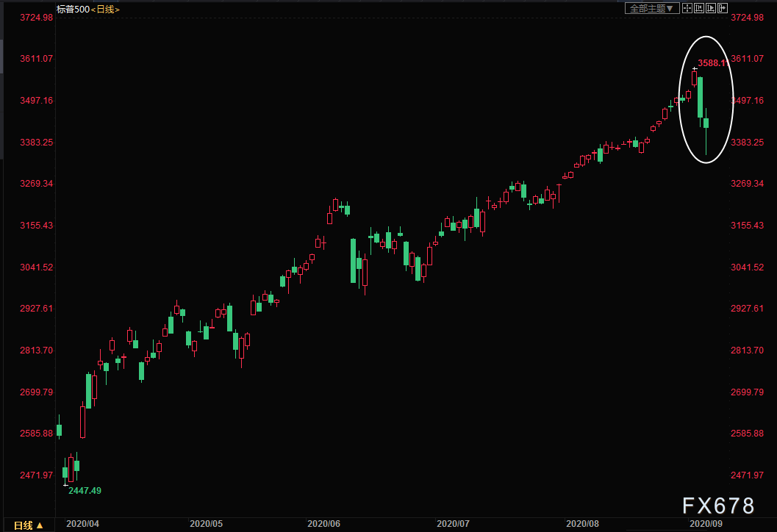Click the 3041.52 level on left price axis
Image resolution: width=777 pixels, height=532 pixels.
coord(27,267)
